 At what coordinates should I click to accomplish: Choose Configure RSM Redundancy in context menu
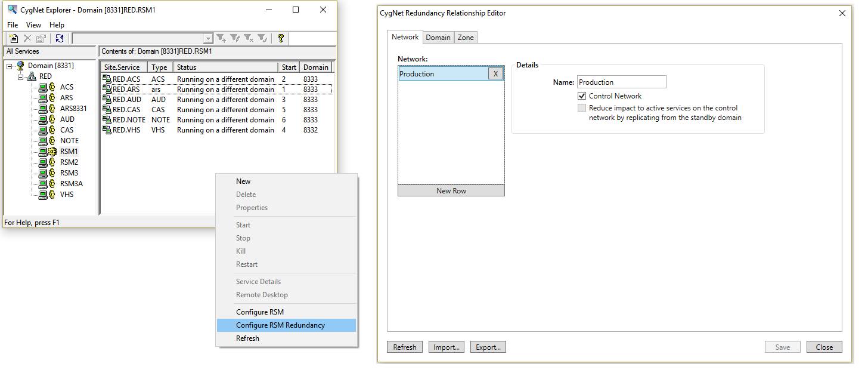[x=287, y=325]
